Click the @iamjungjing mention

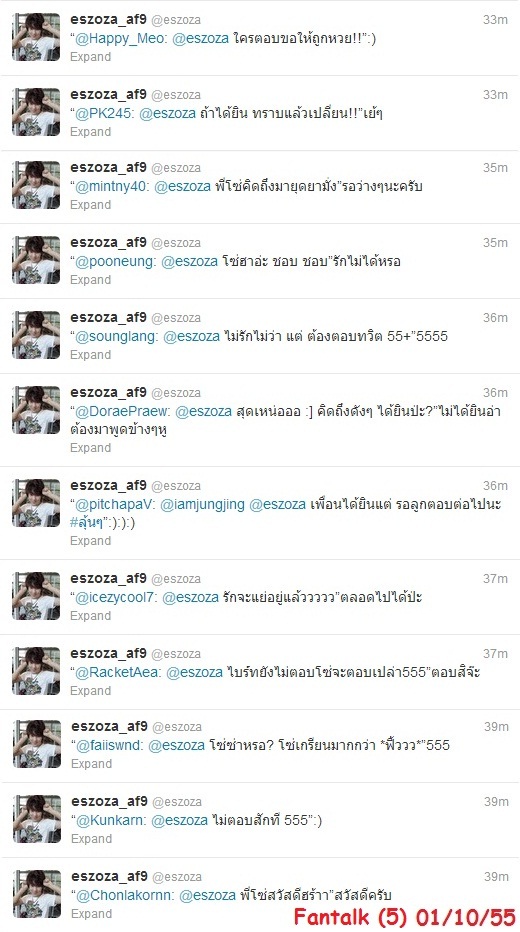[203, 505]
